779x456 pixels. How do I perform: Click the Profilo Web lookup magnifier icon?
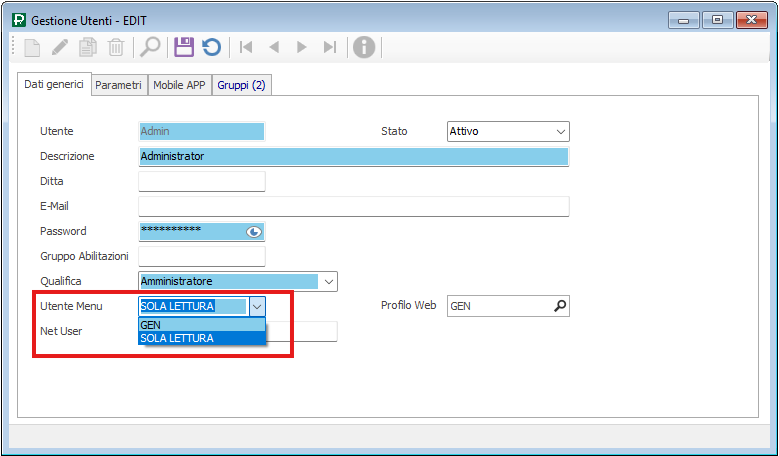tap(560, 306)
